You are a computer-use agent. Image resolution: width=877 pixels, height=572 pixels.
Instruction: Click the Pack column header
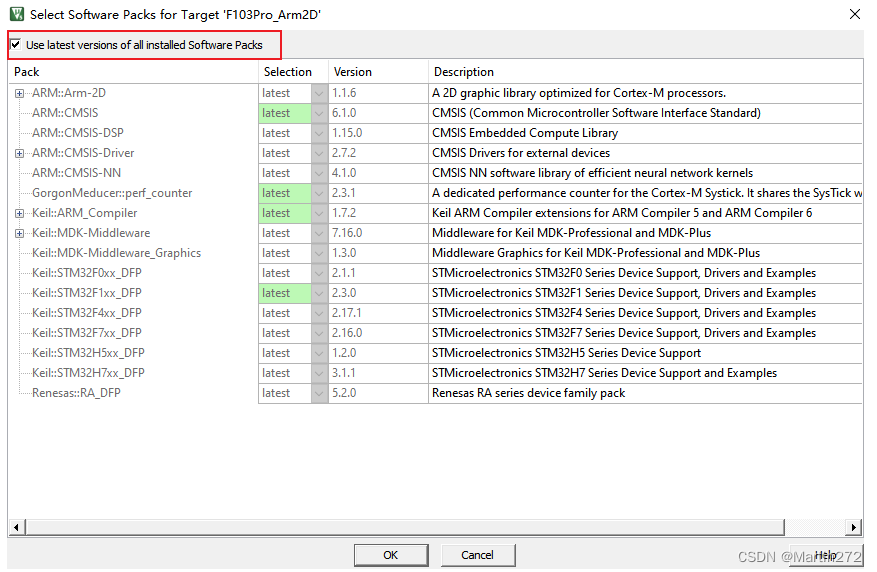133,72
